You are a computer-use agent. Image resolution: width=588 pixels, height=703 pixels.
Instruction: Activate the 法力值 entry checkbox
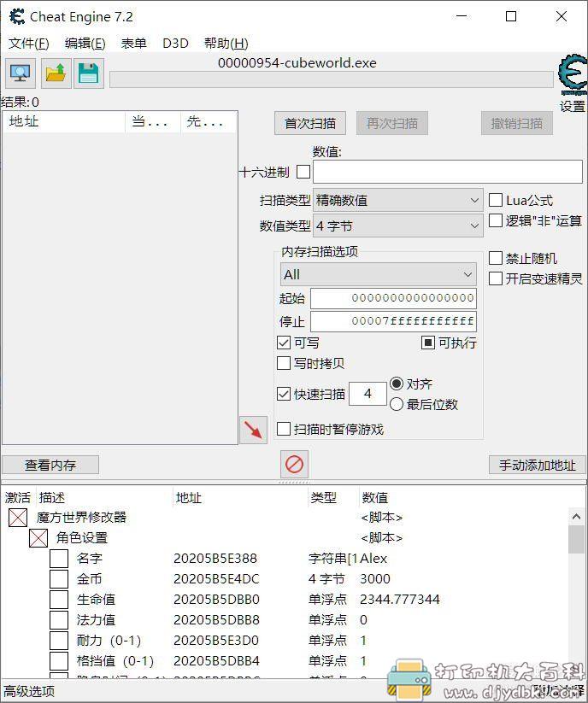(59, 620)
